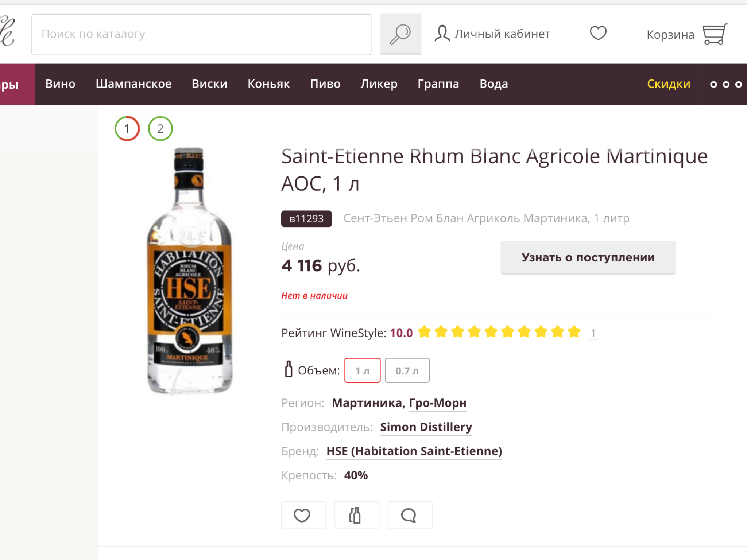Select the 1 л volume option
The image size is (747, 560).
(x=362, y=370)
